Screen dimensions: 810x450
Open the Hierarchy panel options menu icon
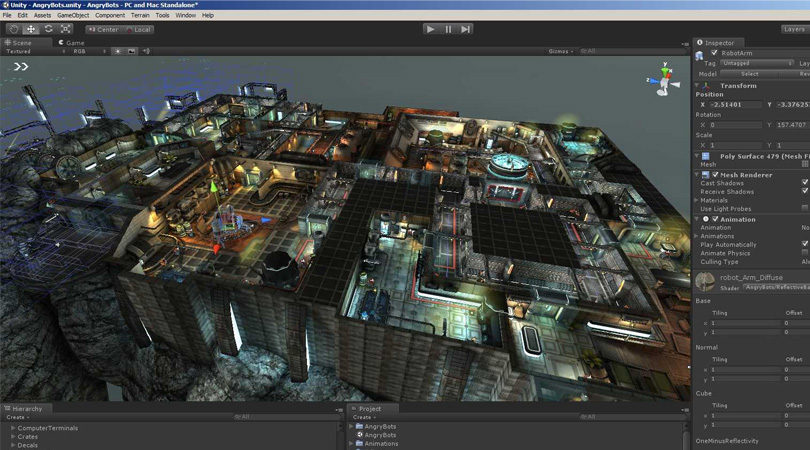(339, 410)
